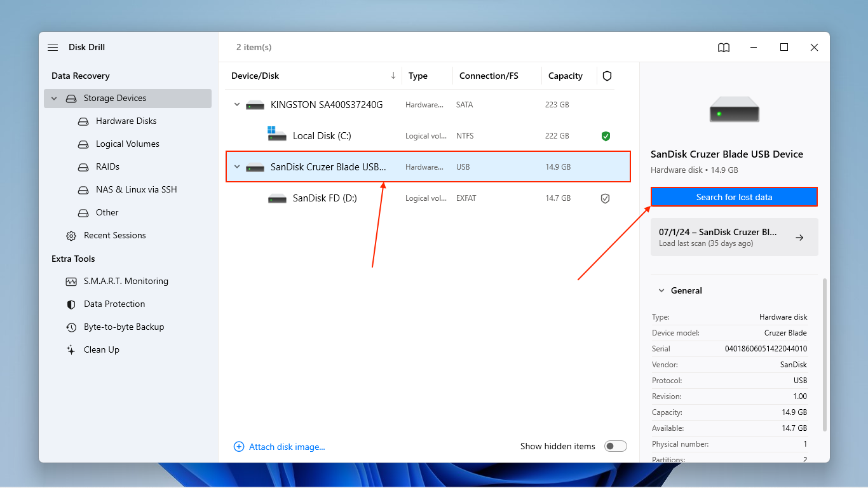The height and width of the screenshot is (488, 868).
Task: Open the Clean Up tool
Action: (x=102, y=349)
